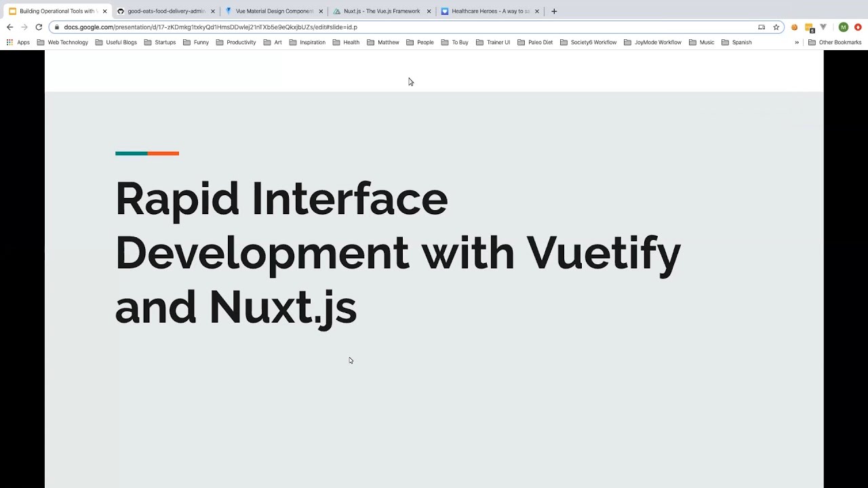Expand hidden bookmarks with double chevron
This screenshot has height=488, width=868.
tap(797, 42)
